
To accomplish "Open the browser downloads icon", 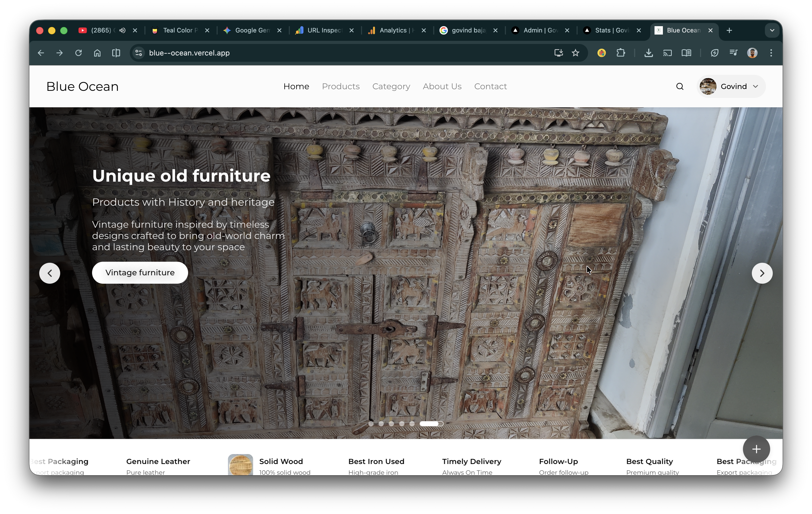I will pyautogui.click(x=648, y=53).
